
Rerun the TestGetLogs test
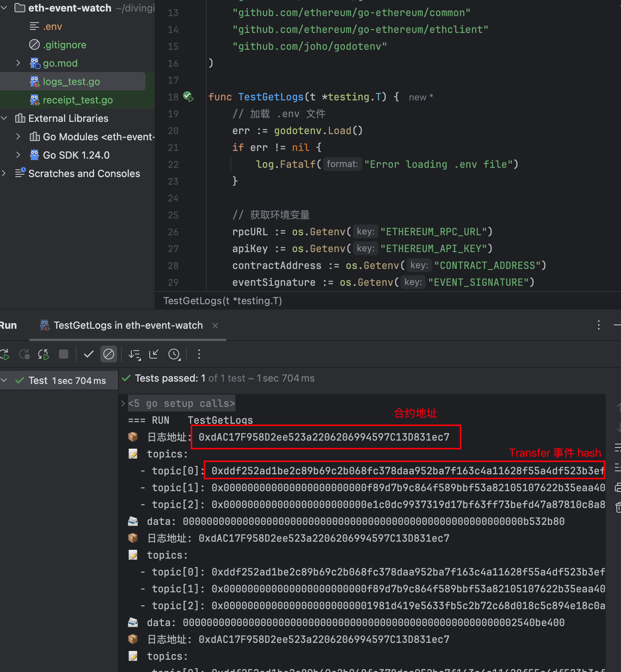coord(5,354)
